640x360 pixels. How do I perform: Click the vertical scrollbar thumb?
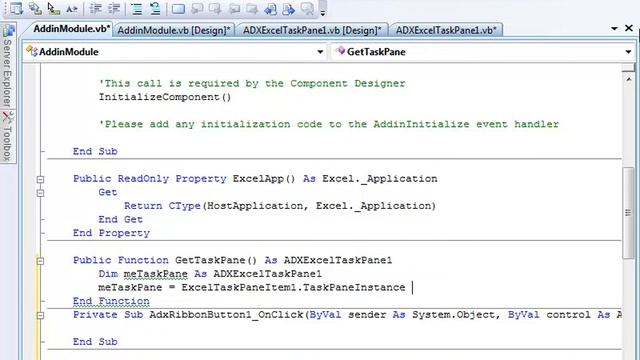point(629,212)
